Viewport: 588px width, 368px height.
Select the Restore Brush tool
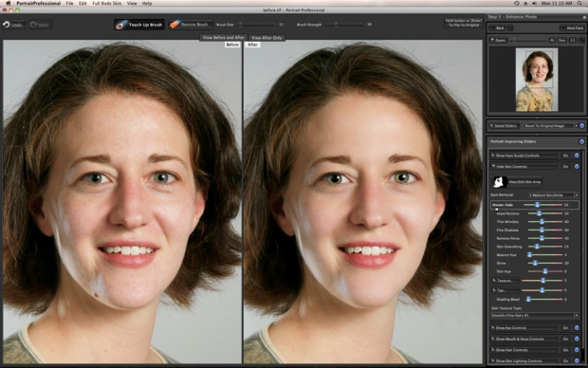[190, 25]
